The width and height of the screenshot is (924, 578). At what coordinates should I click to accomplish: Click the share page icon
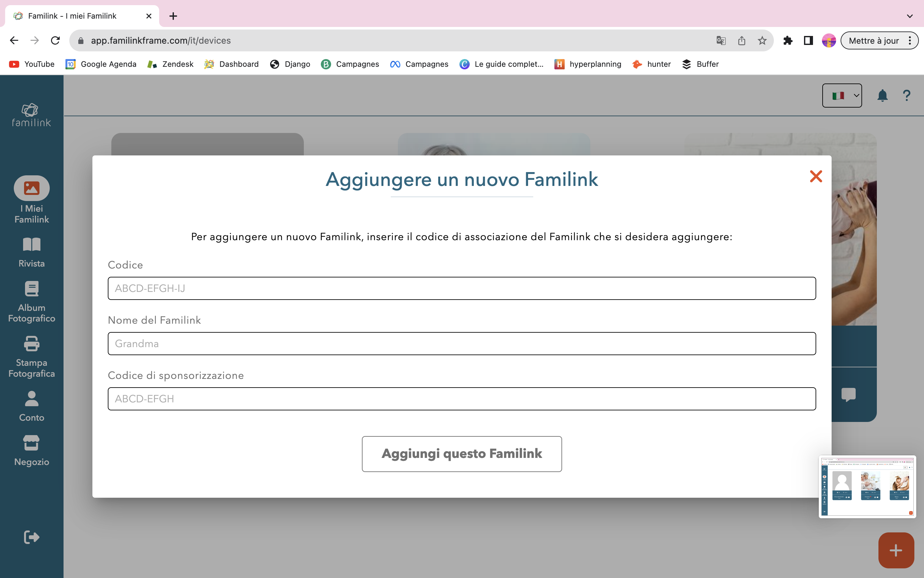pyautogui.click(x=741, y=40)
